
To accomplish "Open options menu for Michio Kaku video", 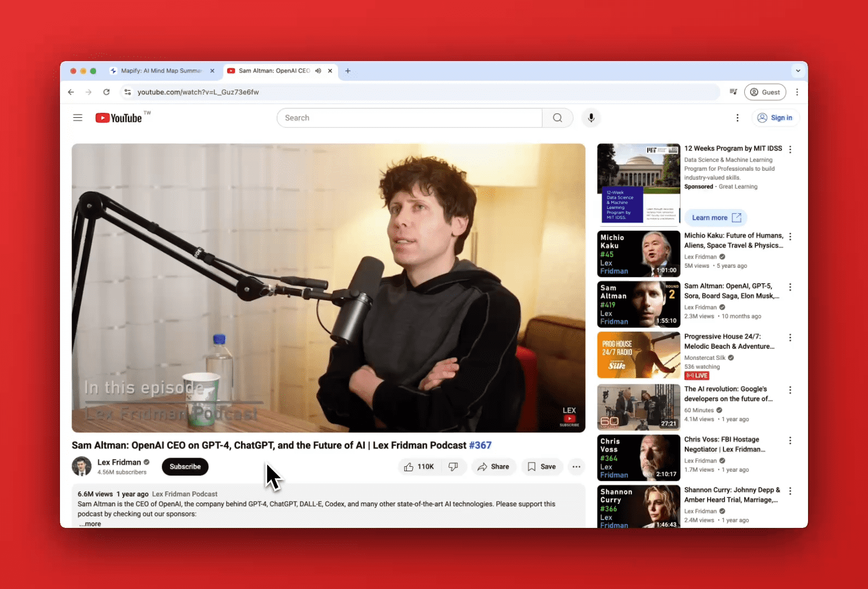I will coord(790,237).
